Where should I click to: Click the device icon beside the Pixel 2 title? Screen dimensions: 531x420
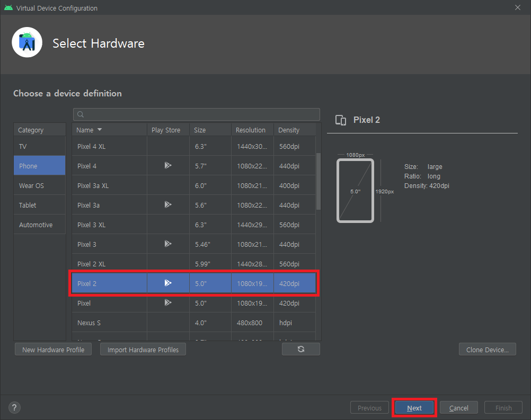(341, 120)
